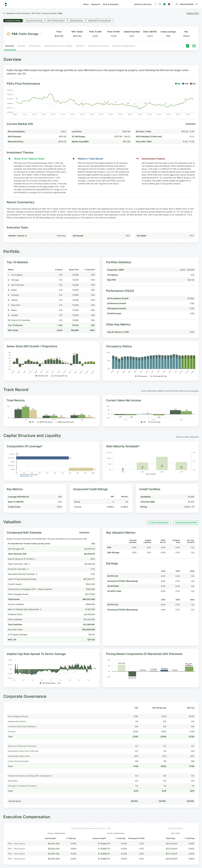Viewport: 202px width, 868px height.
Task: Click the download icon in Download Detailed NAV
Action: pos(176,523)
